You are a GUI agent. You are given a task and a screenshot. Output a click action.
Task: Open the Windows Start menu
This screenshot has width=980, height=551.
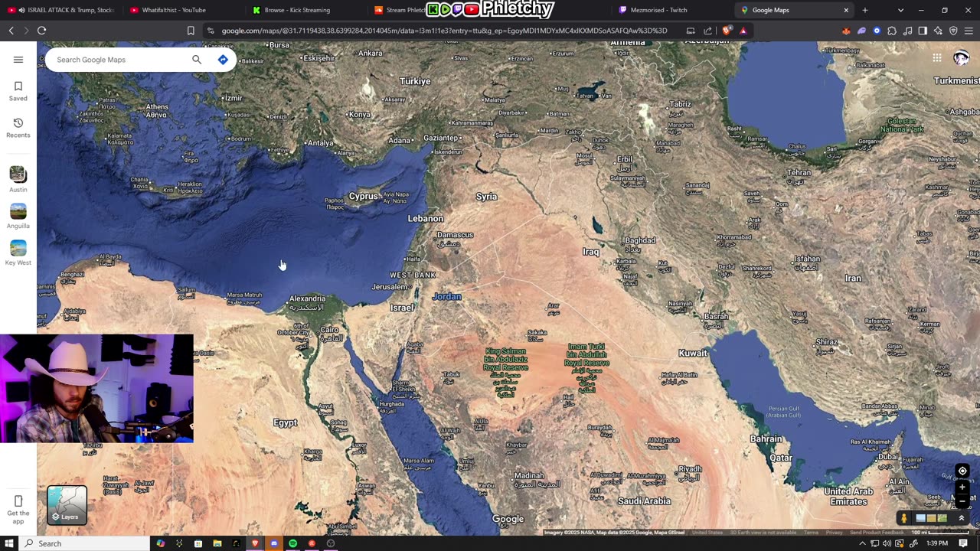(x=8, y=543)
